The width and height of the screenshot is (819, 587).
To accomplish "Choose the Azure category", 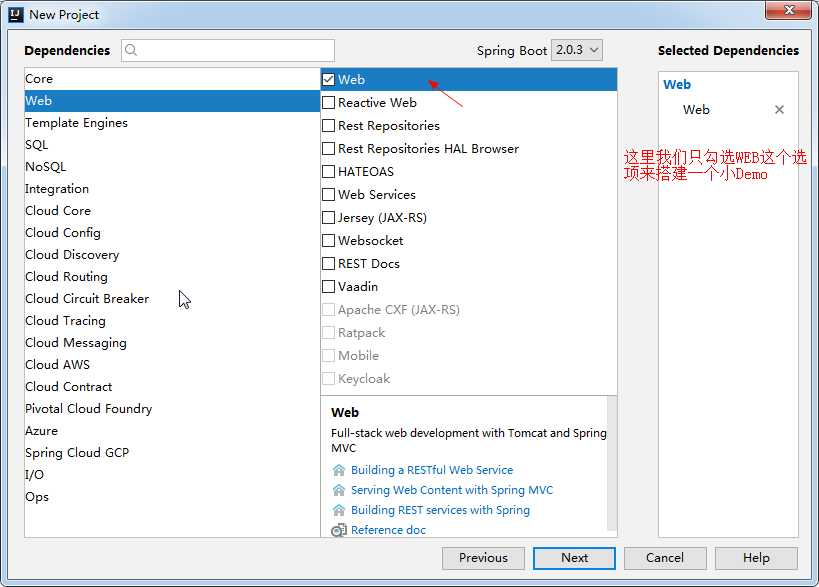I will [x=172, y=430].
